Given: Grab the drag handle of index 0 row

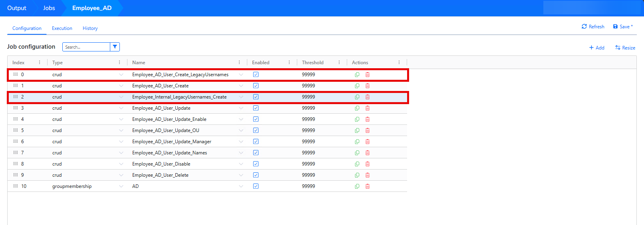Looking at the screenshot, I should (x=16, y=74).
